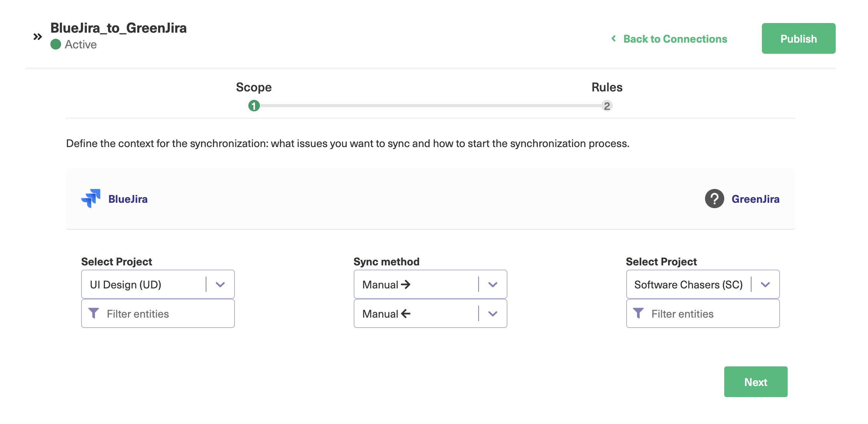Click the Filter entities input for BlueJira
Image resolution: width=868 pixels, height=424 pixels.
tap(158, 313)
